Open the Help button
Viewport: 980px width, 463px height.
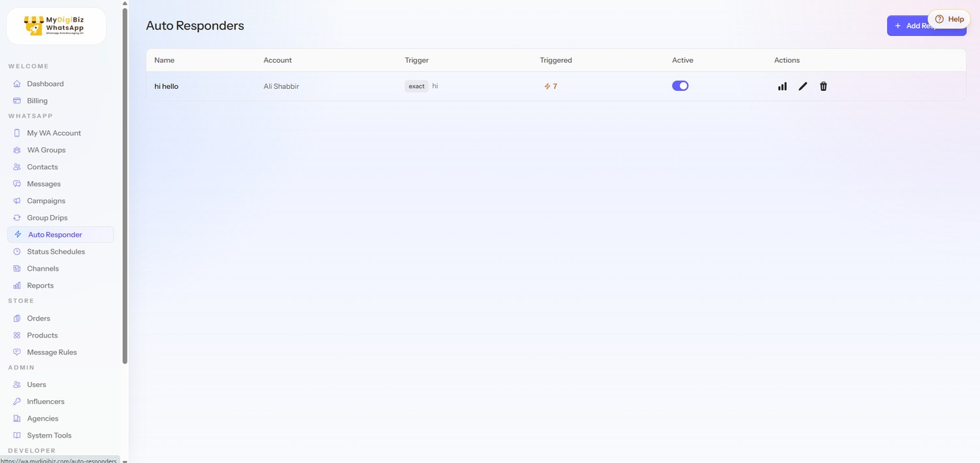949,19
